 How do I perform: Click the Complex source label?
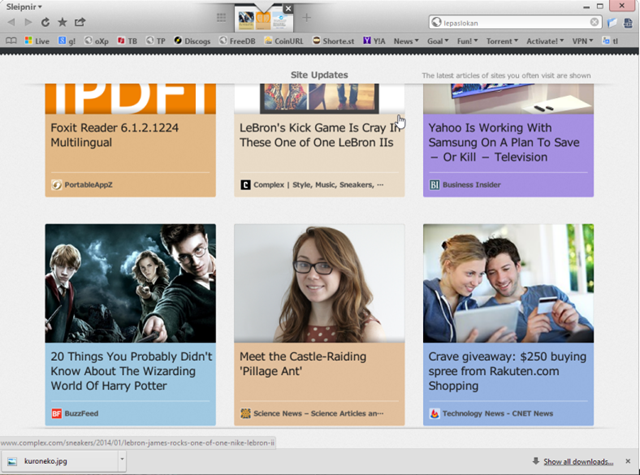[x=312, y=185]
